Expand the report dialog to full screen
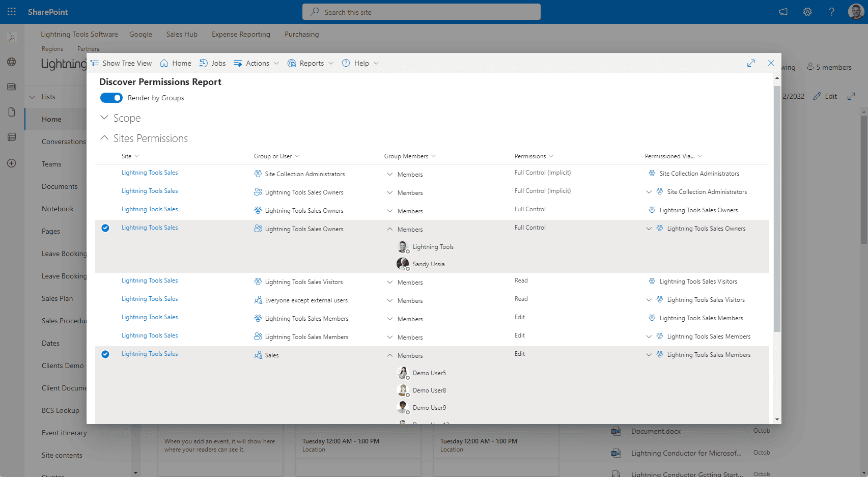Image resolution: width=868 pixels, height=477 pixels. [751, 63]
